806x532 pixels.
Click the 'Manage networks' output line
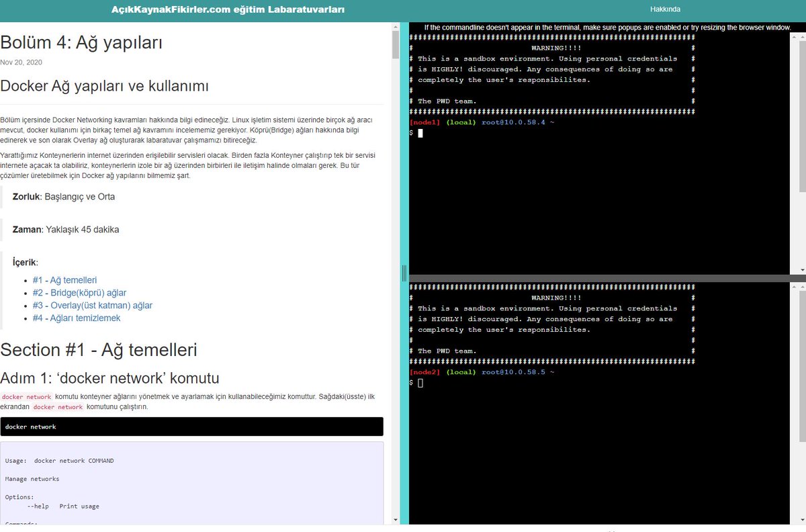[32, 479]
